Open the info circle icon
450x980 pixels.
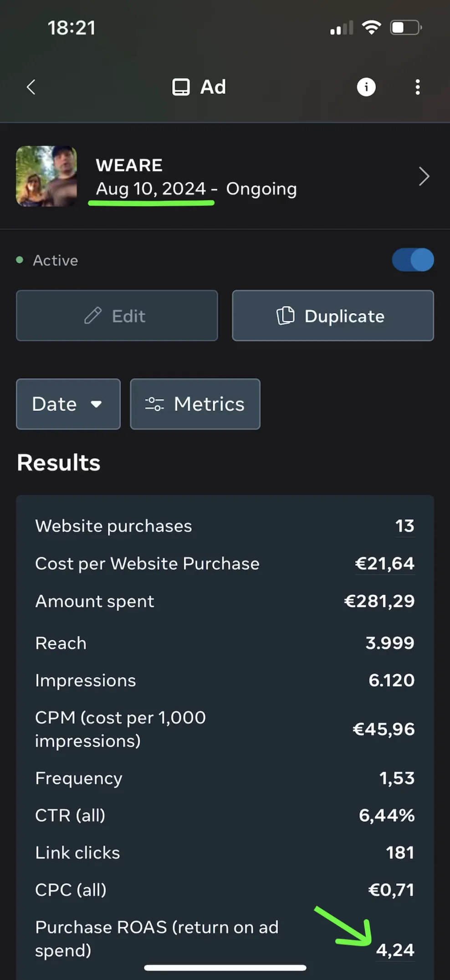click(366, 87)
